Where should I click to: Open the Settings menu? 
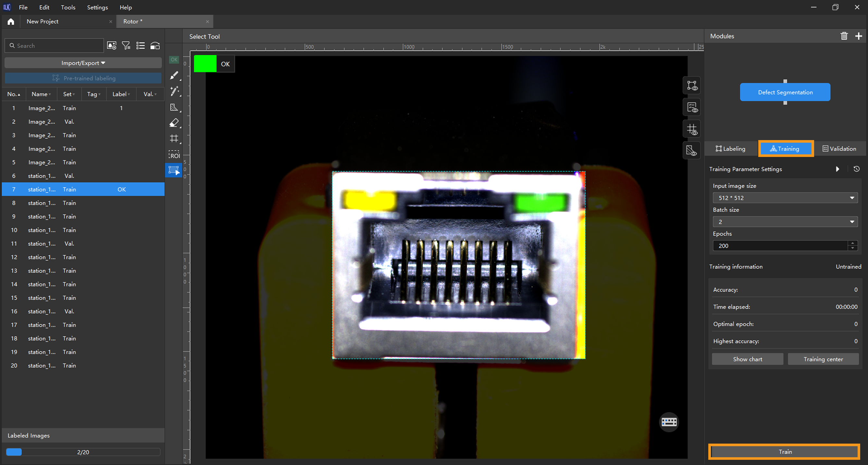[x=97, y=7]
